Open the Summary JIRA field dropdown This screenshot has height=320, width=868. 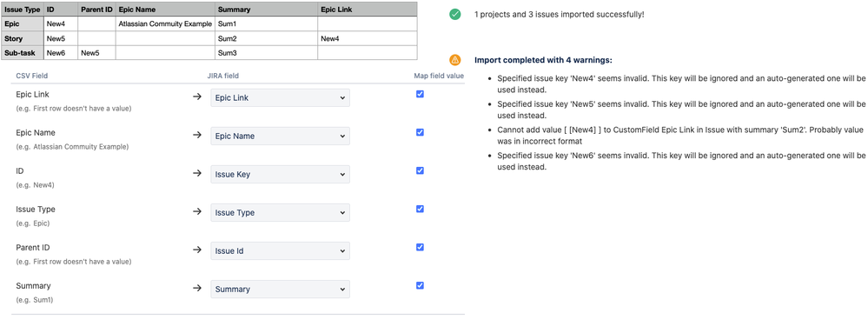[x=280, y=289]
